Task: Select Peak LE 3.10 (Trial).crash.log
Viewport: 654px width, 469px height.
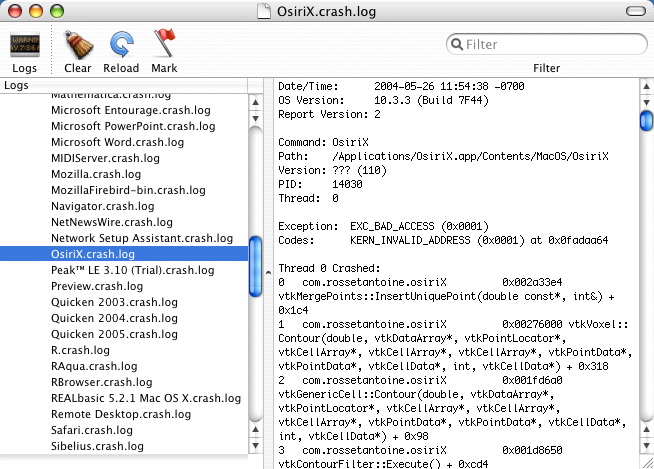Action: click(133, 270)
